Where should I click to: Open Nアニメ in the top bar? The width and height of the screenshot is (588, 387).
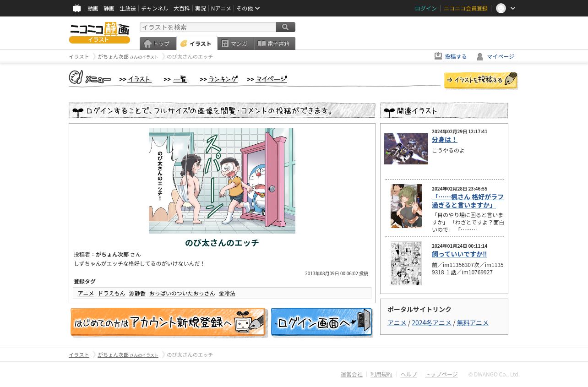pyautogui.click(x=221, y=8)
